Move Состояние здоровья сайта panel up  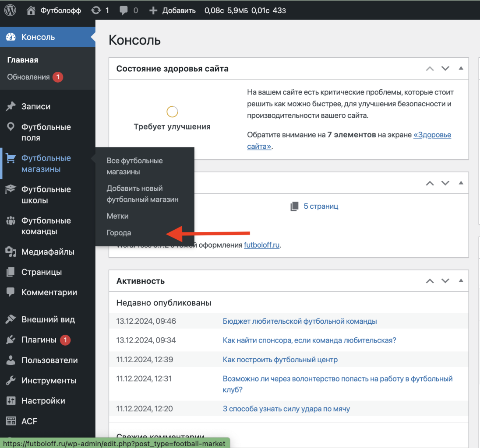click(x=430, y=69)
